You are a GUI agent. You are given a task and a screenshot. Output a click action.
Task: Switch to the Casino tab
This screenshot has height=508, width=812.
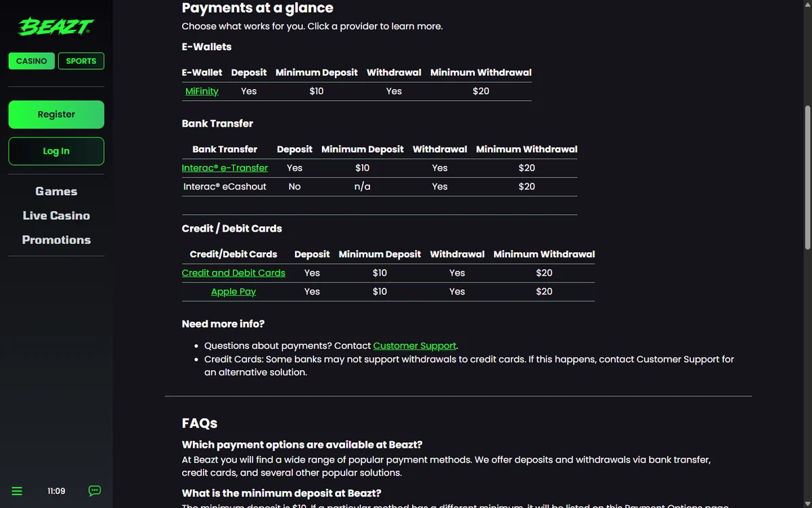[x=32, y=61]
